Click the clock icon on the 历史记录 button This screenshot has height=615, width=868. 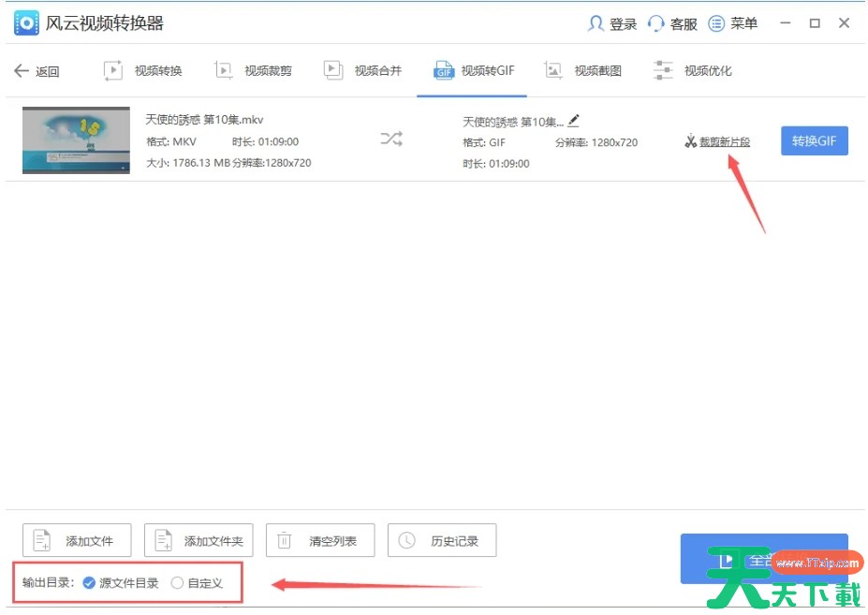coord(405,539)
